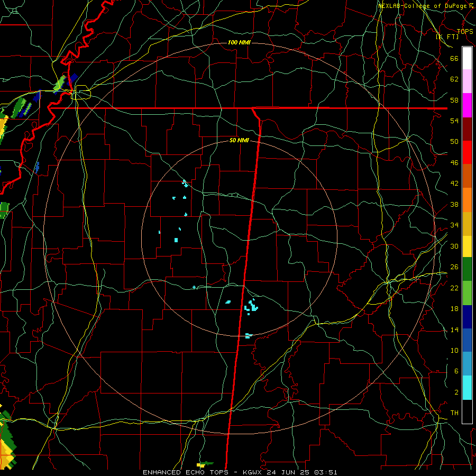
Task: Click the TOPS legend title
Action: pyautogui.click(x=465, y=31)
